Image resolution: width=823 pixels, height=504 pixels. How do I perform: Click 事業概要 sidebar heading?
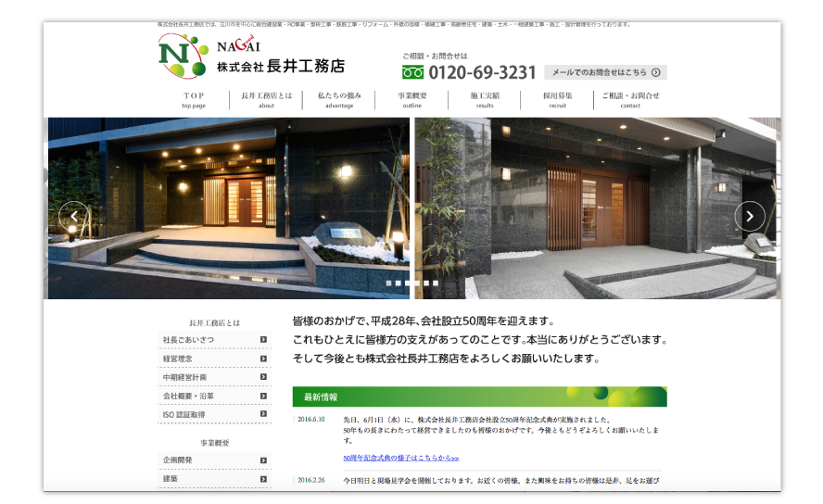click(214, 443)
